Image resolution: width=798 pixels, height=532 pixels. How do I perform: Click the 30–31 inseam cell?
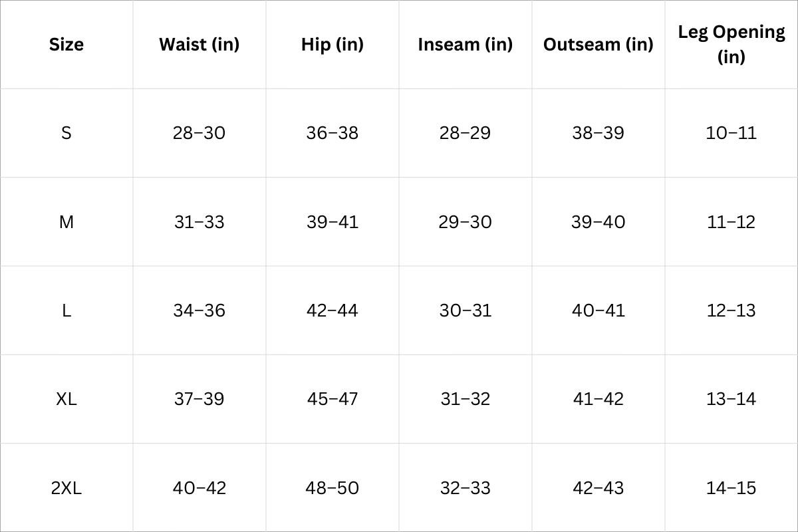click(x=465, y=311)
